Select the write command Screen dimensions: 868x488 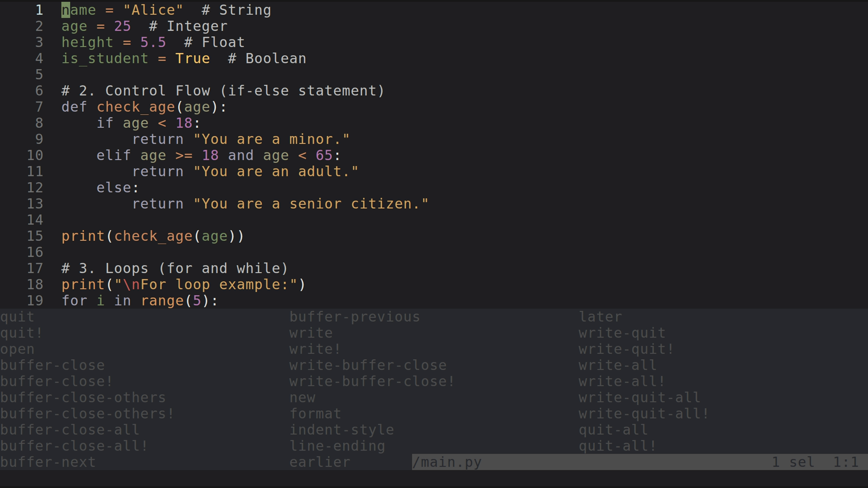311,333
